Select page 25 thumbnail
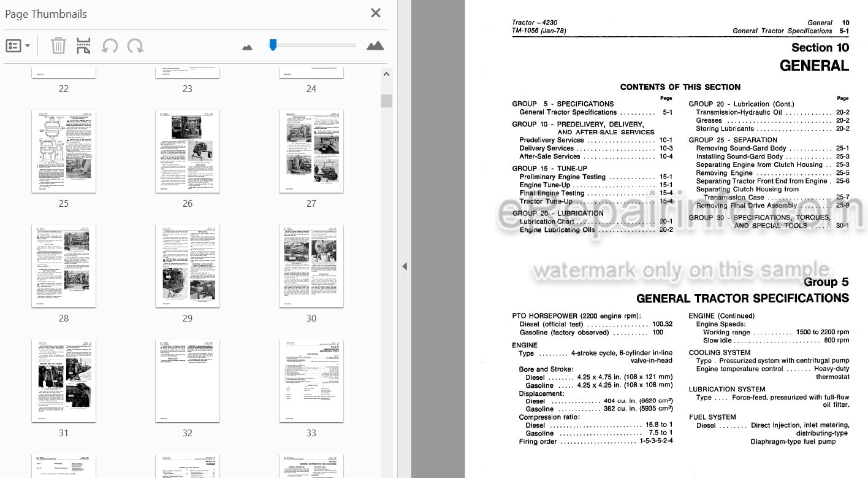 click(x=64, y=152)
